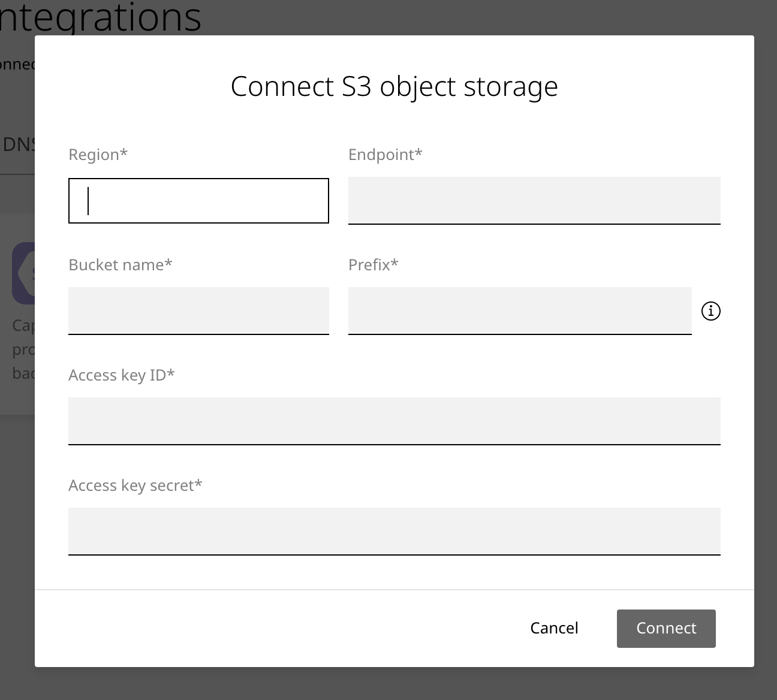Screen dimensions: 777x700
Task: Select the Bucket name input field
Action: (198, 310)
